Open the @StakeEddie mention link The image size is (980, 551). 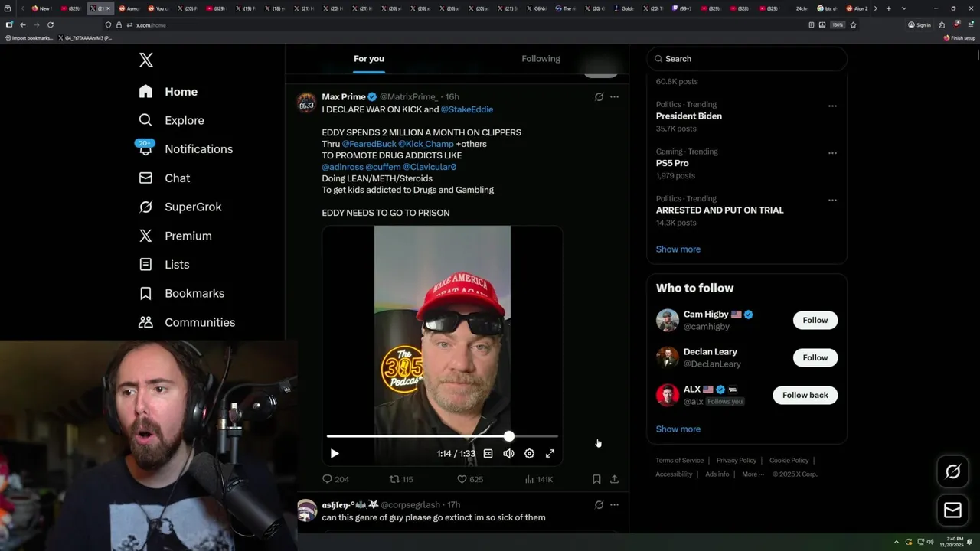point(467,109)
